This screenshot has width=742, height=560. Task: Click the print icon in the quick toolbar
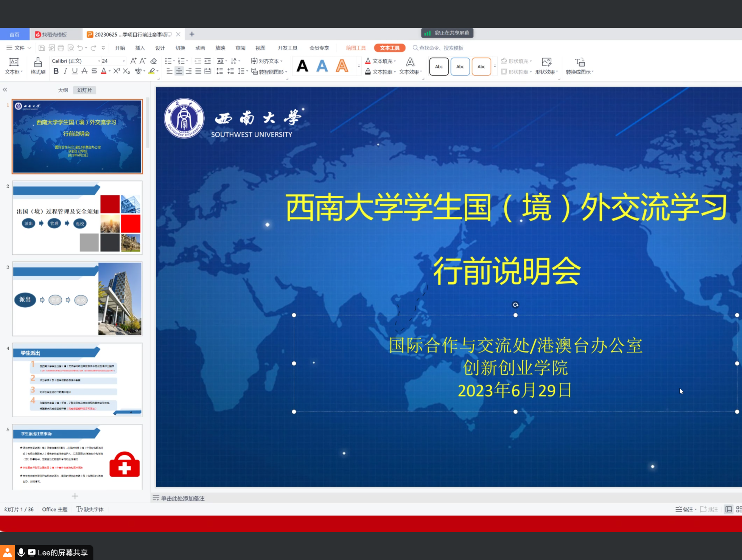(61, 48)
